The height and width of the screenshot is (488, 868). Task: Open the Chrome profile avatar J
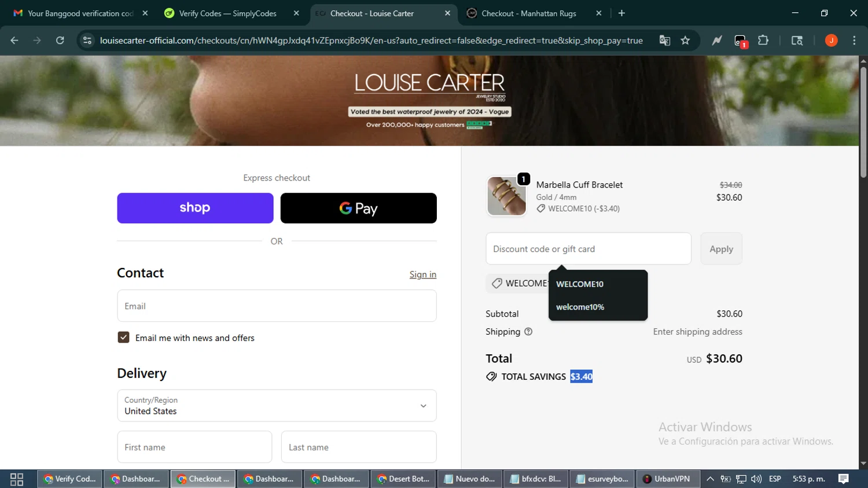[831, 41]
